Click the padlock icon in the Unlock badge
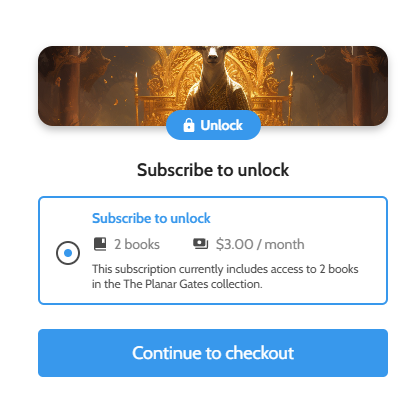The height and width of the screenshot is (402, 415). 189,125
